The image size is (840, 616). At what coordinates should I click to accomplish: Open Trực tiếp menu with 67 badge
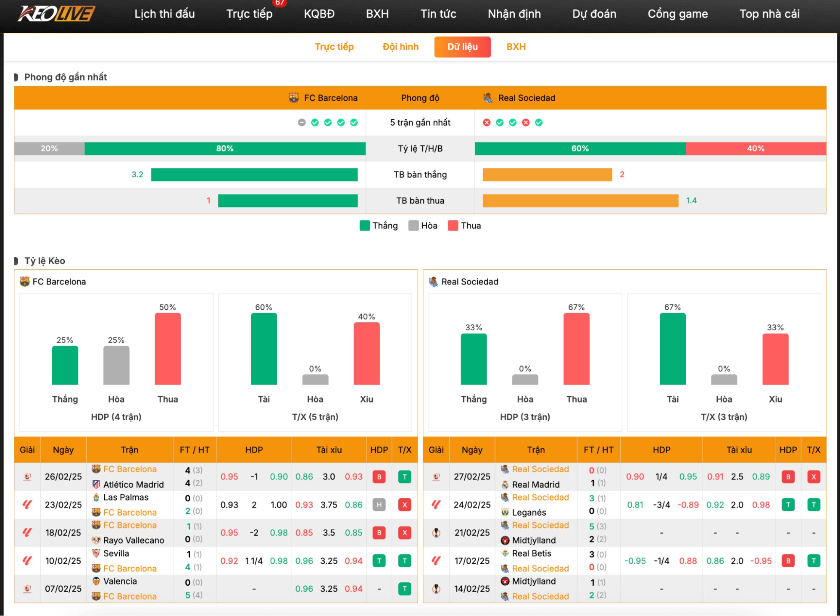249,14
